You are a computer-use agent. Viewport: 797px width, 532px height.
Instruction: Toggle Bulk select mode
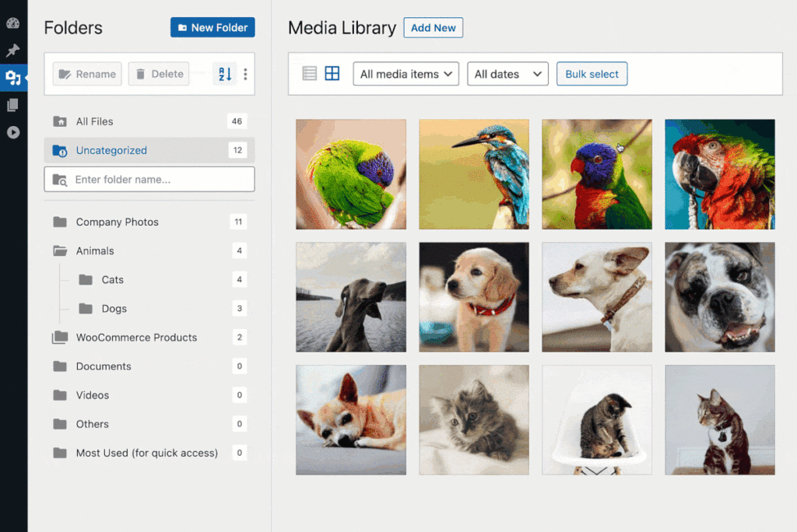592,74
